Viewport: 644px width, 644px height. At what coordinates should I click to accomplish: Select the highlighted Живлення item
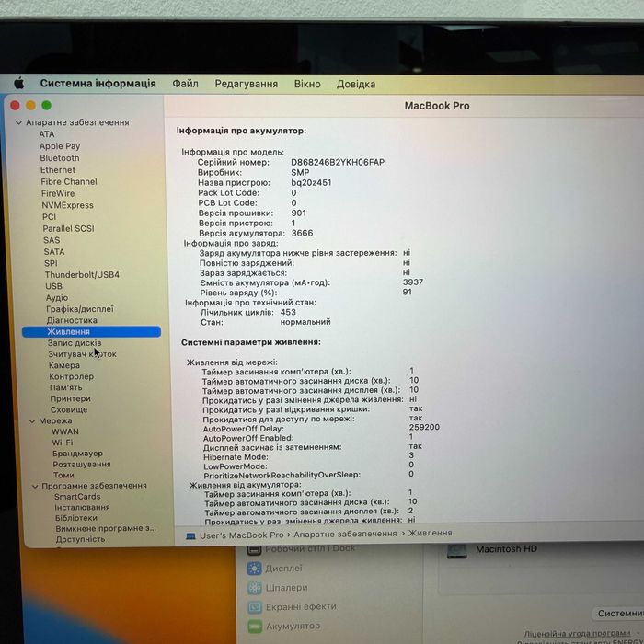tap(91, 332)
